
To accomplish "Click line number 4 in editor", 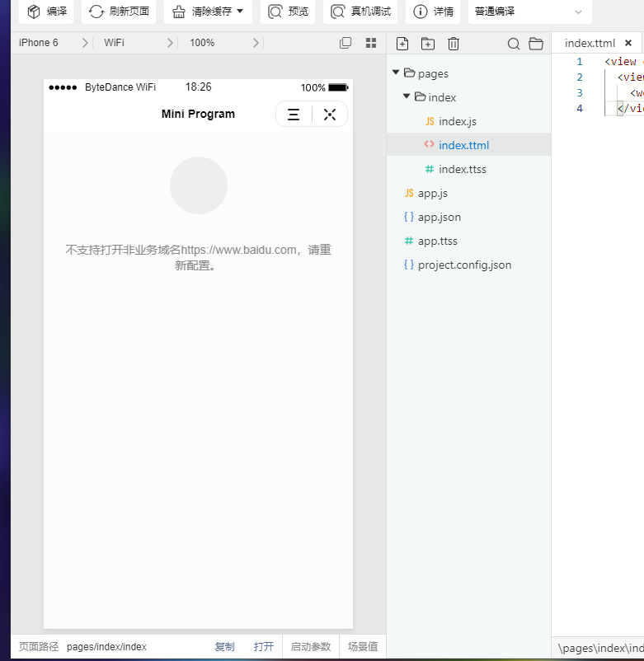I will (x=580, y=109).
